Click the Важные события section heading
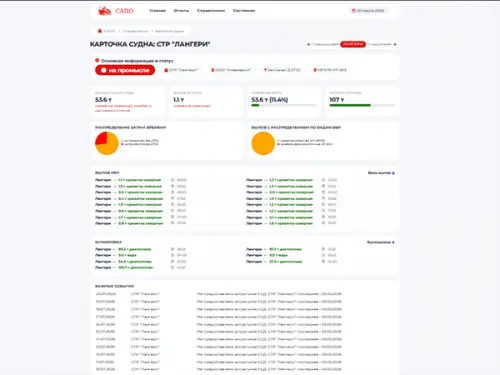The image size is (500, 375). click(x=114, y=286)
